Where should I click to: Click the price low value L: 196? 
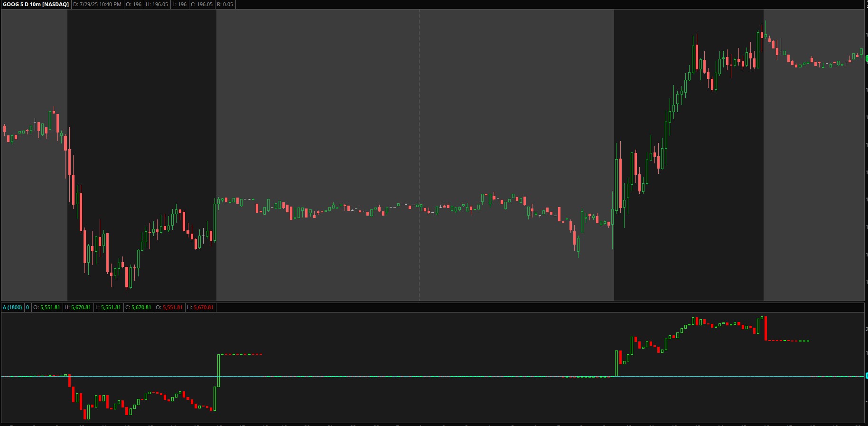coord(179,4)
